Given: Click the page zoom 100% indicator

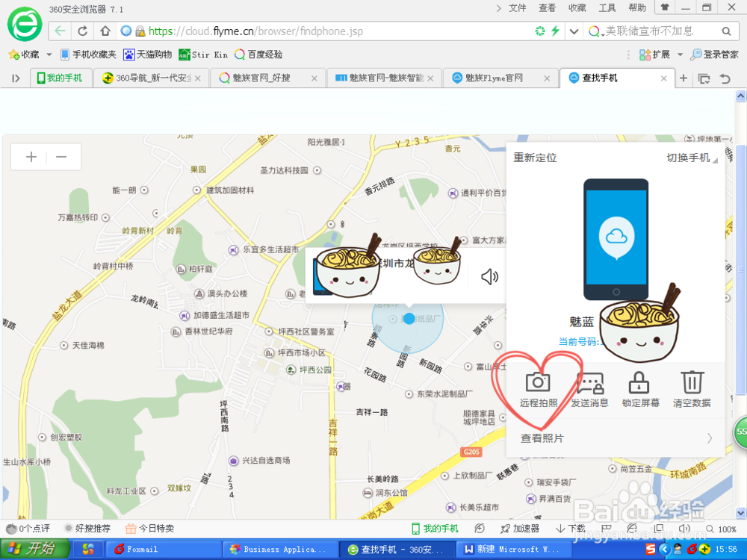Looking at the screenshot, I should pos(722,529).
